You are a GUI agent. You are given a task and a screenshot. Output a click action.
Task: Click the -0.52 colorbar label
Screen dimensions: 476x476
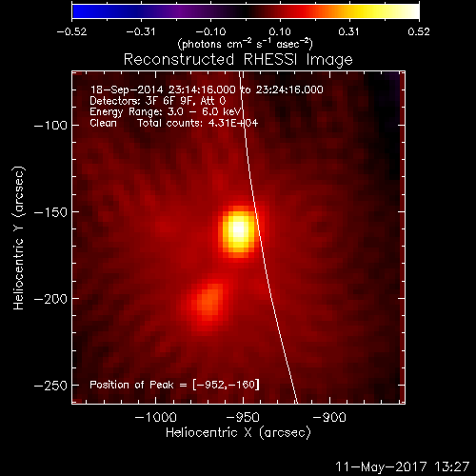71,31
